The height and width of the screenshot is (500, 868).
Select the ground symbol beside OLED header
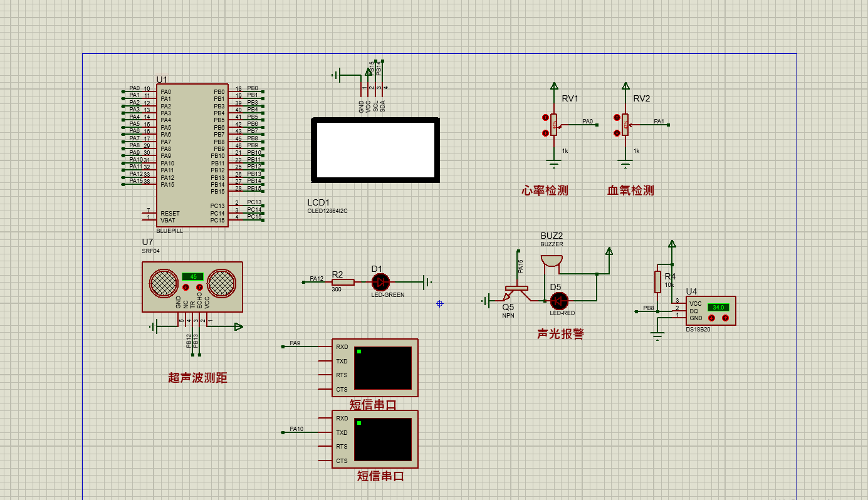click(337, 76)
